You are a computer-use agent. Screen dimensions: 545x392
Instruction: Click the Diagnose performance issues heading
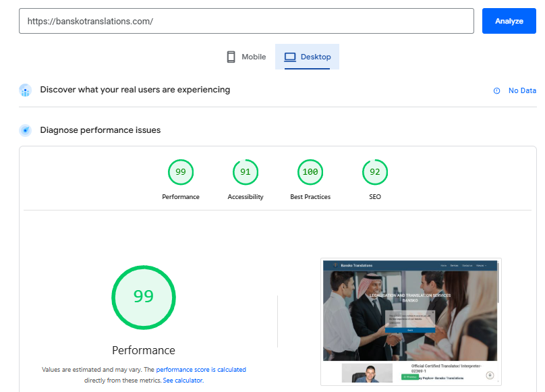click(100, 130)
